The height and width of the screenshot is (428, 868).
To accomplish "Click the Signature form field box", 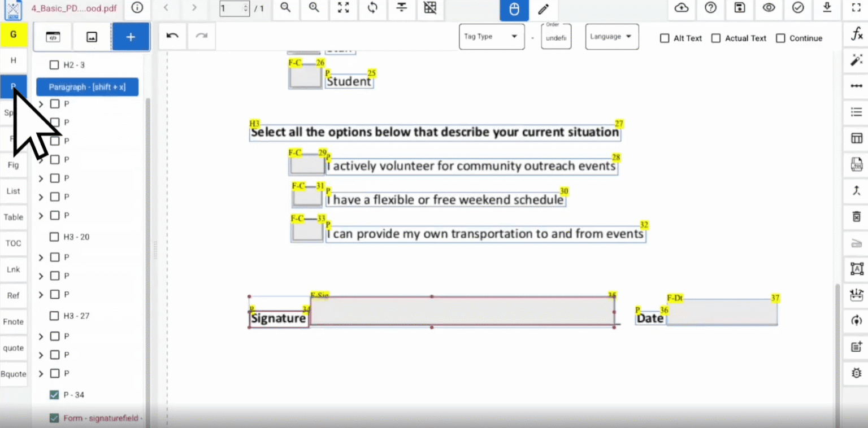I will click(462, 311).
